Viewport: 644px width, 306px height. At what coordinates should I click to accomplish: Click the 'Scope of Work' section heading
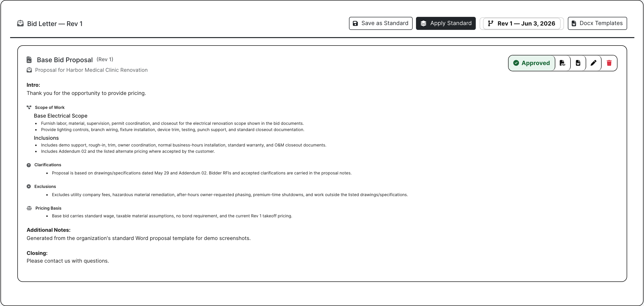(50, 107)
